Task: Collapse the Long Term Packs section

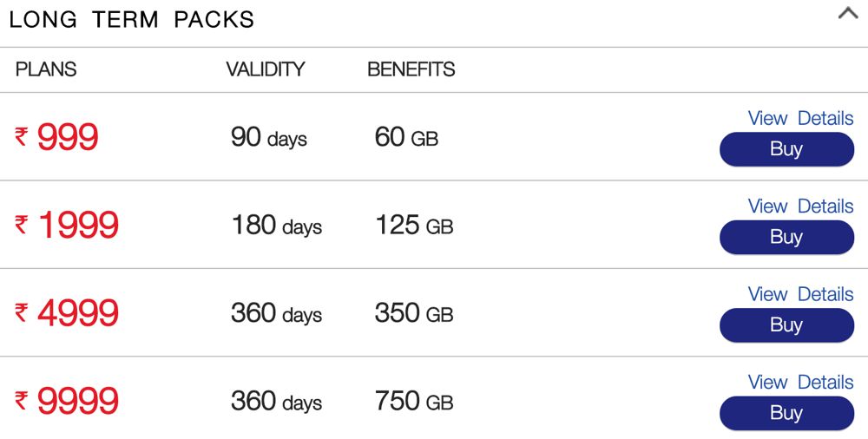Action: tap(847, 15)
